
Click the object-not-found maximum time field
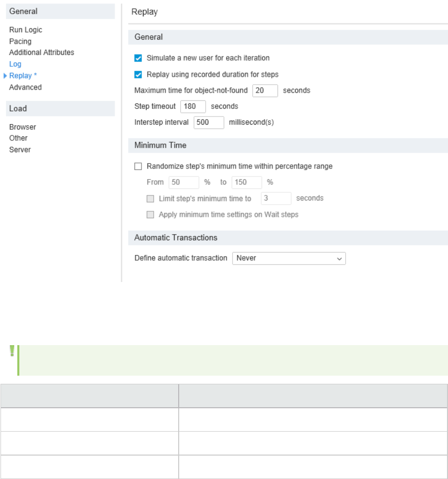(265, 91)
